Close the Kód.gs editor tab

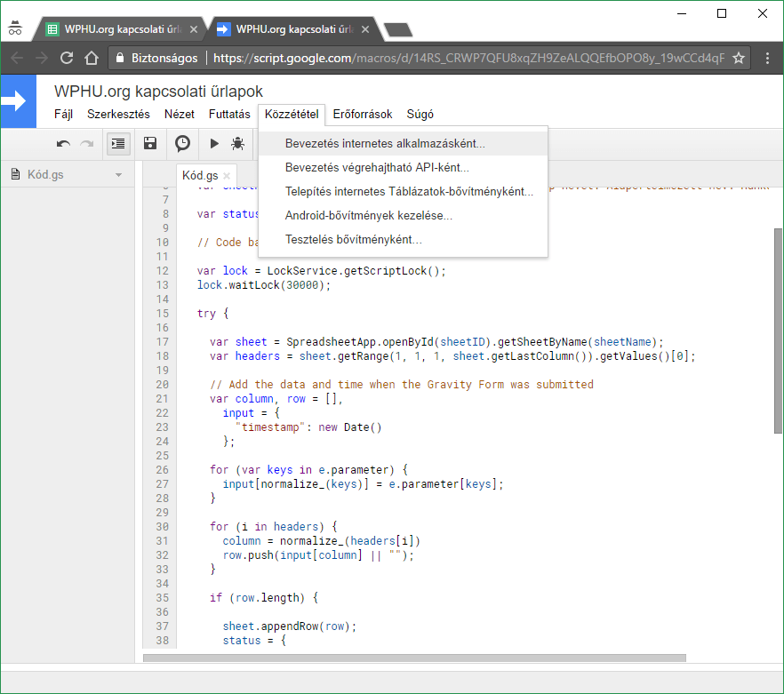(227, 176)
